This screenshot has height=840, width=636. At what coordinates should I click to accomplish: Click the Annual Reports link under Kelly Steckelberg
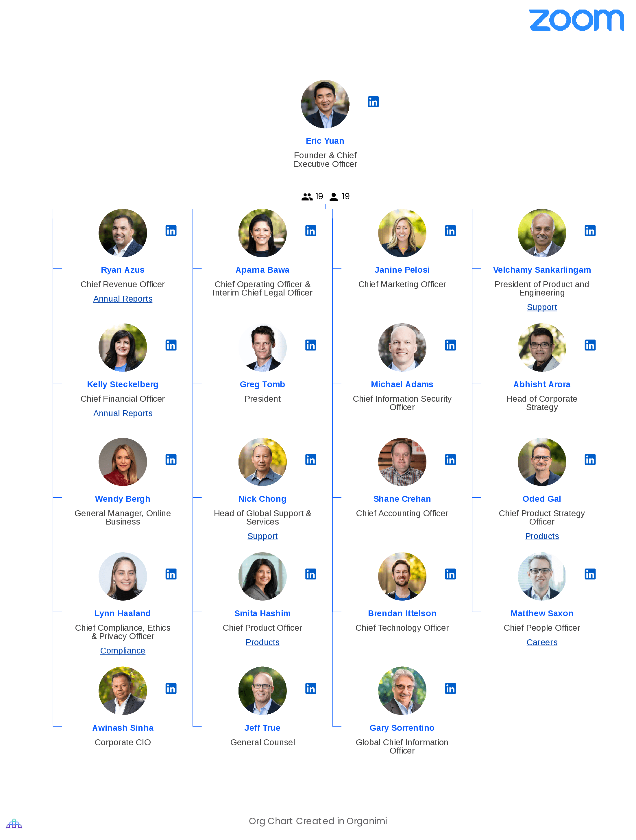coord(122,413)
